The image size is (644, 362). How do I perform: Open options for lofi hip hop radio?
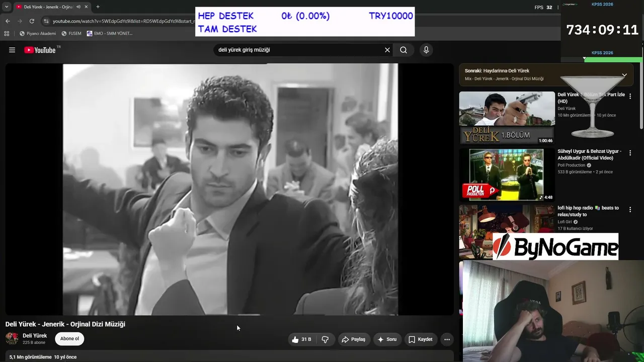click(630, 209)
